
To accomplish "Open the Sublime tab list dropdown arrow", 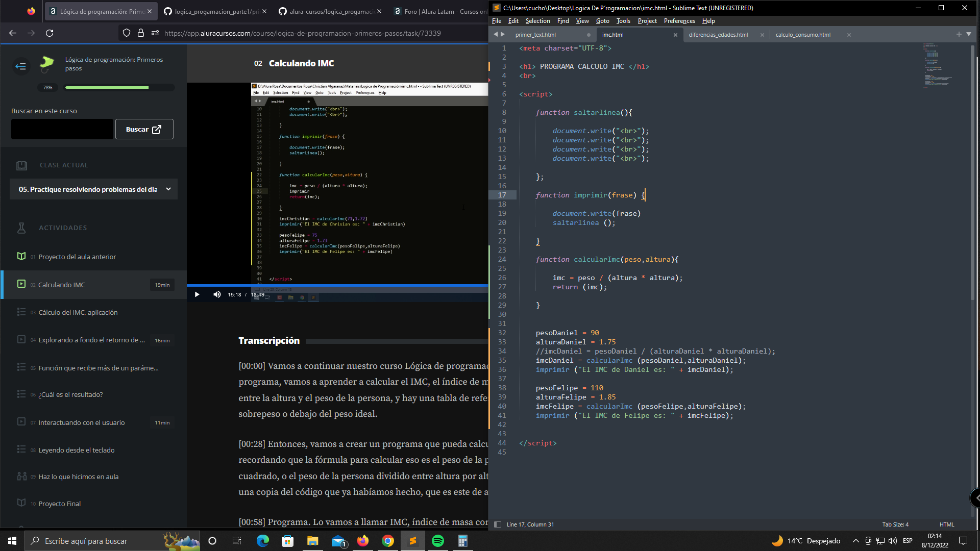I will 969,34.
